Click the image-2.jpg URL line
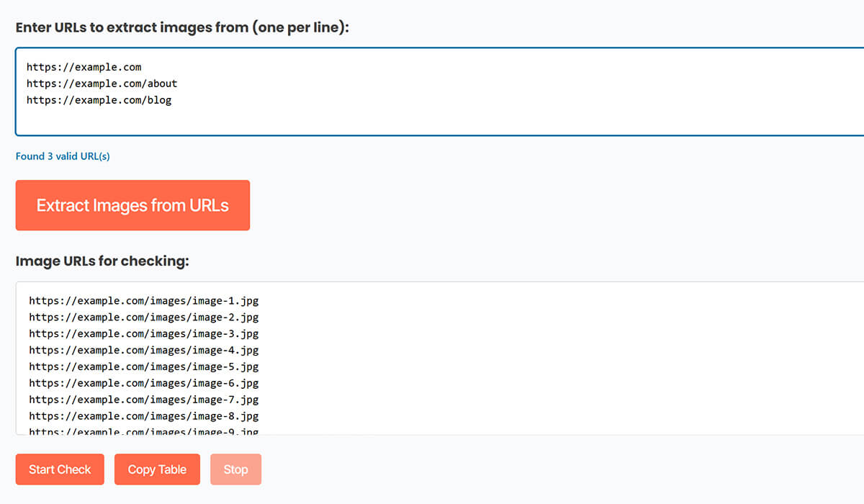The height and width of the screenshot is (504, 864). click(x=143, y=318)
